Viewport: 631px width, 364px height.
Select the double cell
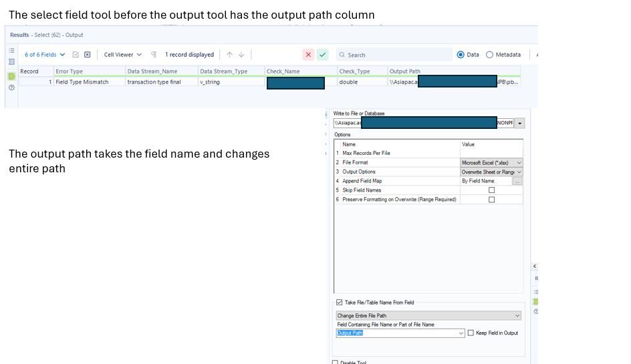362,82
